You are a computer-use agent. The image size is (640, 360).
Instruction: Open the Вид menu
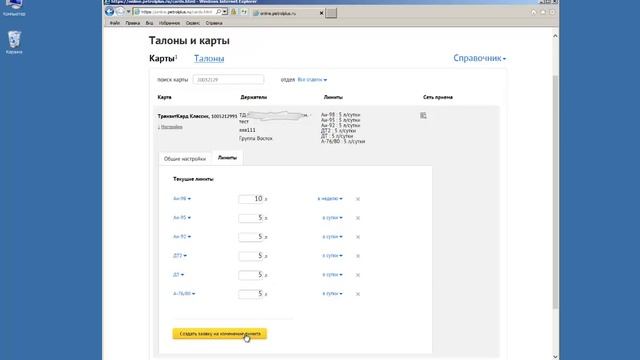click(149, 23)
